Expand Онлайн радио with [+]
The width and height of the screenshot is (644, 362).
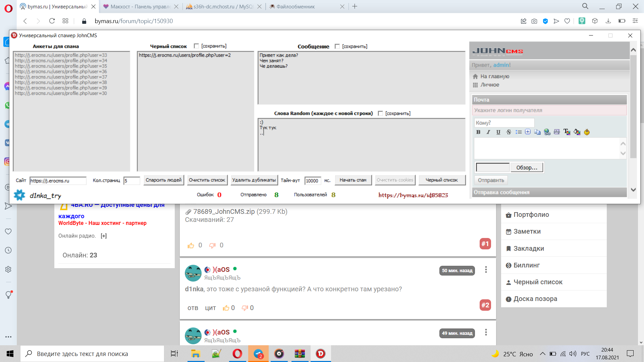[x=104, y=236]
